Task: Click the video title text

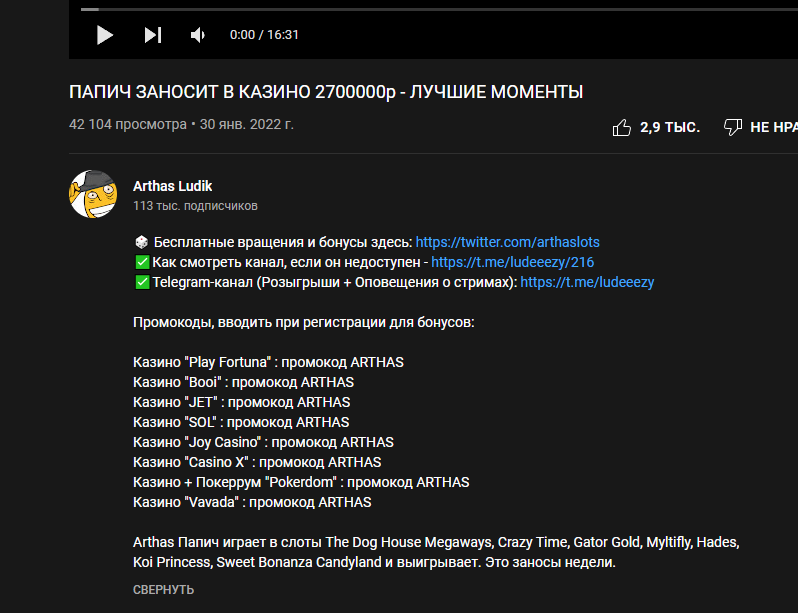Action: [x=326, y=92]
